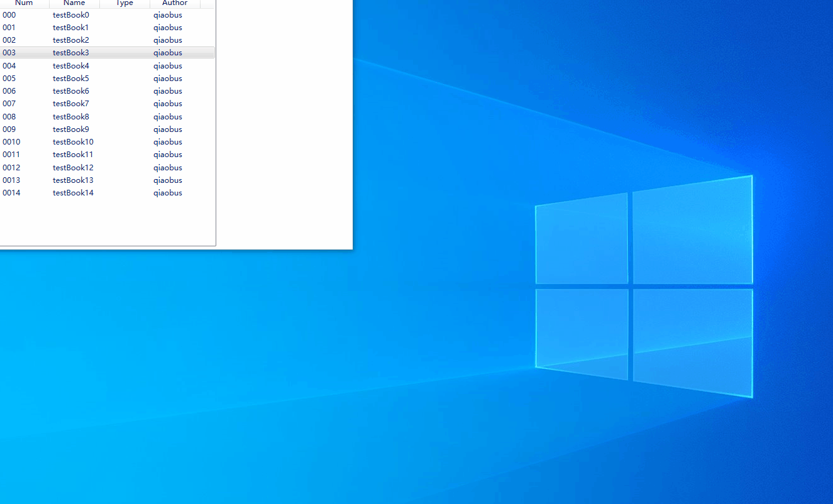Click qiaobus author cell of testBook14

tap(168, 192)
